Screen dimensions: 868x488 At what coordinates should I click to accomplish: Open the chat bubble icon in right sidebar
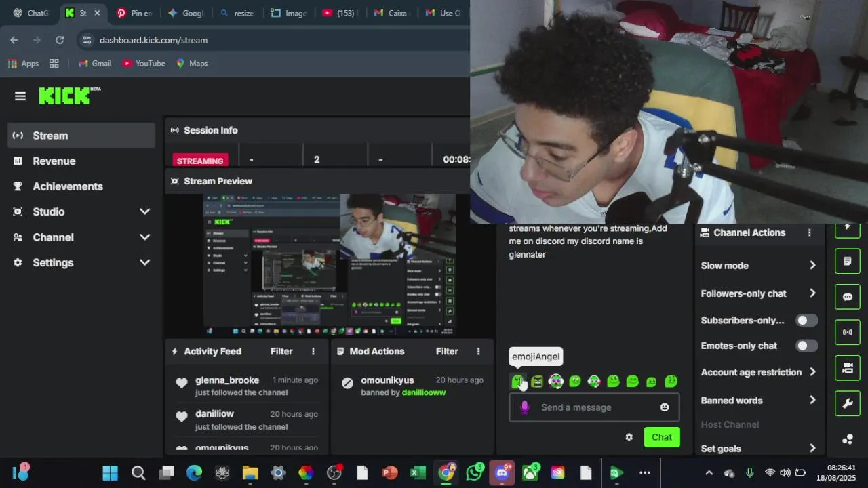click(848, 297)
